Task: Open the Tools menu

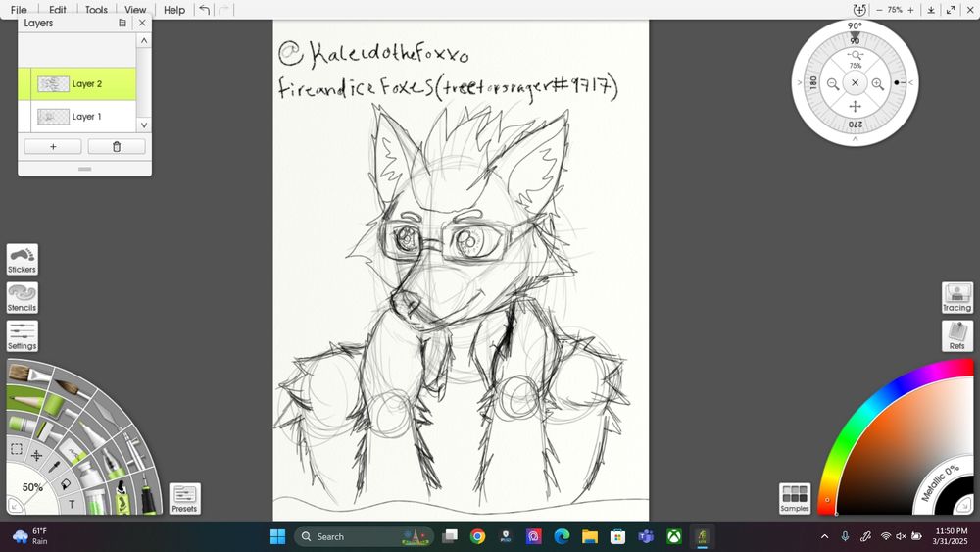Action: click(x=96, y=10)
